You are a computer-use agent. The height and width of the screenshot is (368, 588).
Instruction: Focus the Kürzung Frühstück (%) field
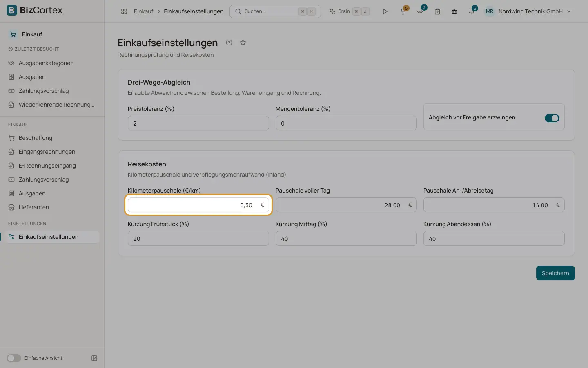tap(198, 238)
